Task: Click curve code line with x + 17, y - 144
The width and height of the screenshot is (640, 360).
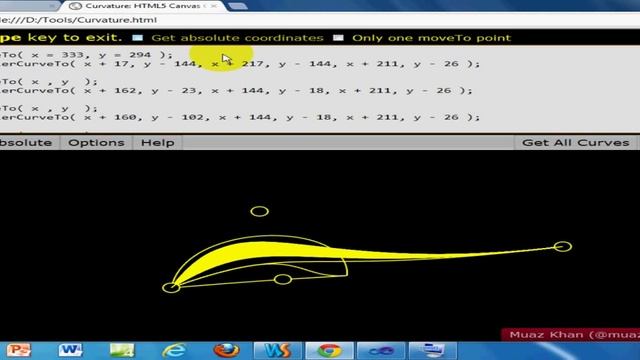Action: click(x=240, y=64)
